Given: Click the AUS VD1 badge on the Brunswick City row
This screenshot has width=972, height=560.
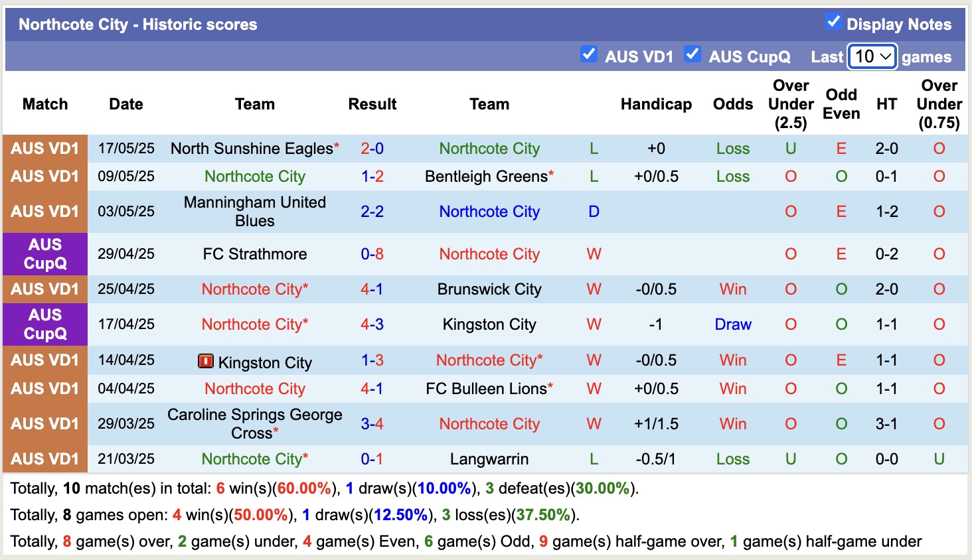Looking at the screenshot, I should pyautogui.click(x=44, y=289).
